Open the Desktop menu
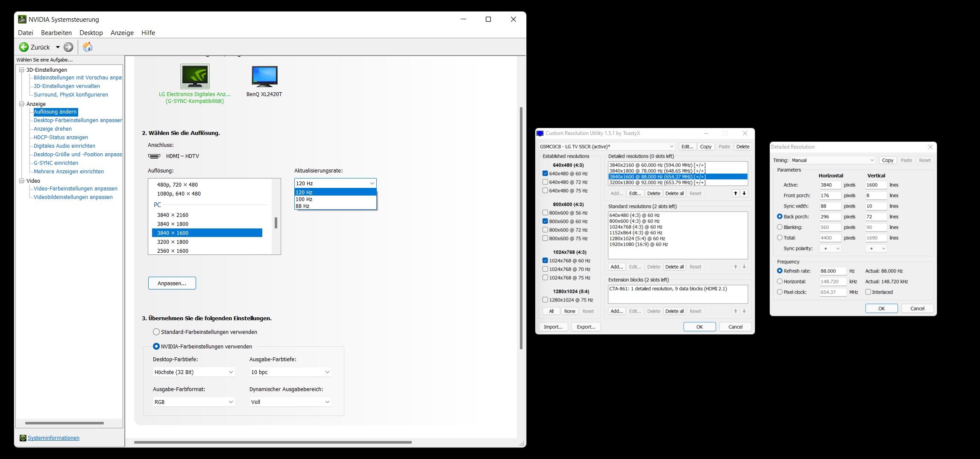The image size is (980, 459). click(x=91, y=33)
